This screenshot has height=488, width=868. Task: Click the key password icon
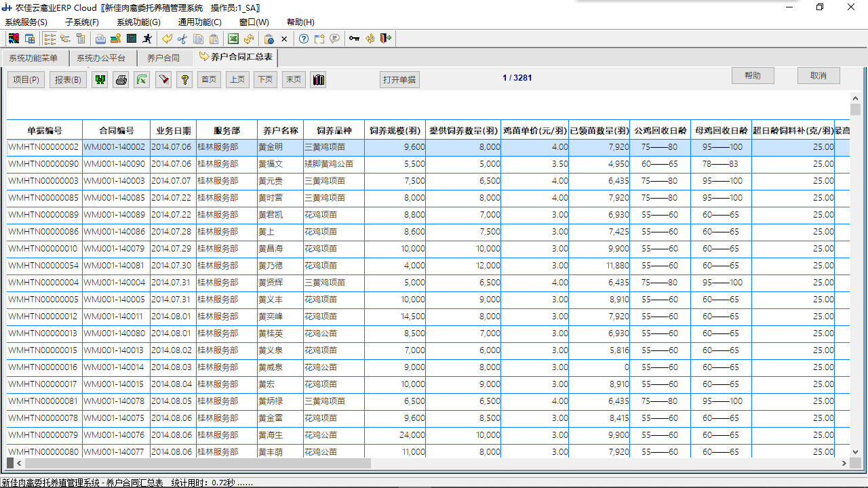click(354, 39)
